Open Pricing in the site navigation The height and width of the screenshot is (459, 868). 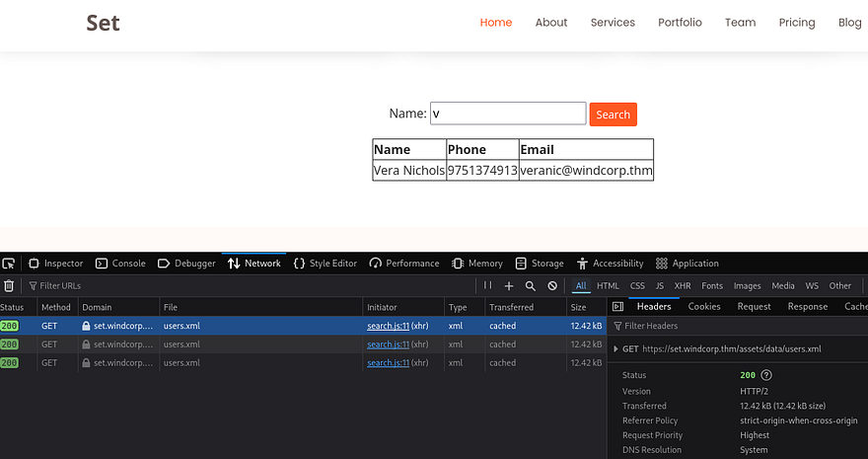[796, 23]
